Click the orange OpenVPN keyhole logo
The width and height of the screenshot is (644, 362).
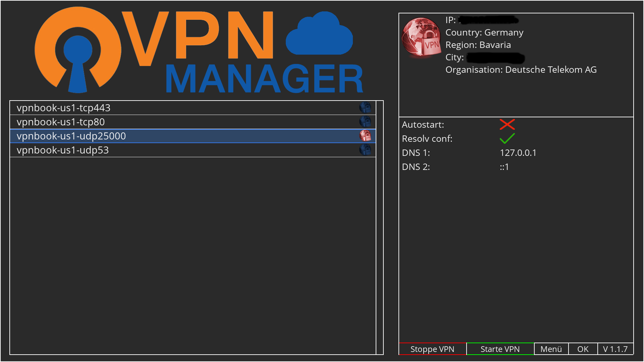pos(78,50)
